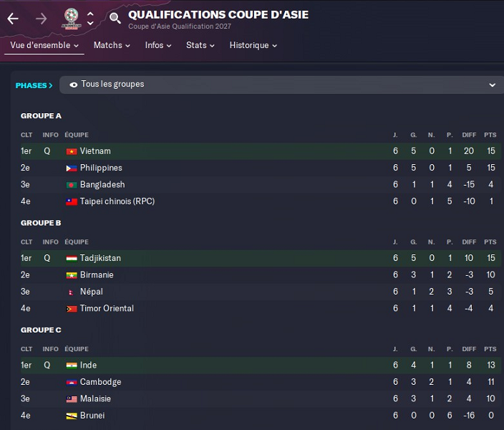Expand the Tous les groupes dropdown
Screen dimensions: 504x430
pos(492,85)
